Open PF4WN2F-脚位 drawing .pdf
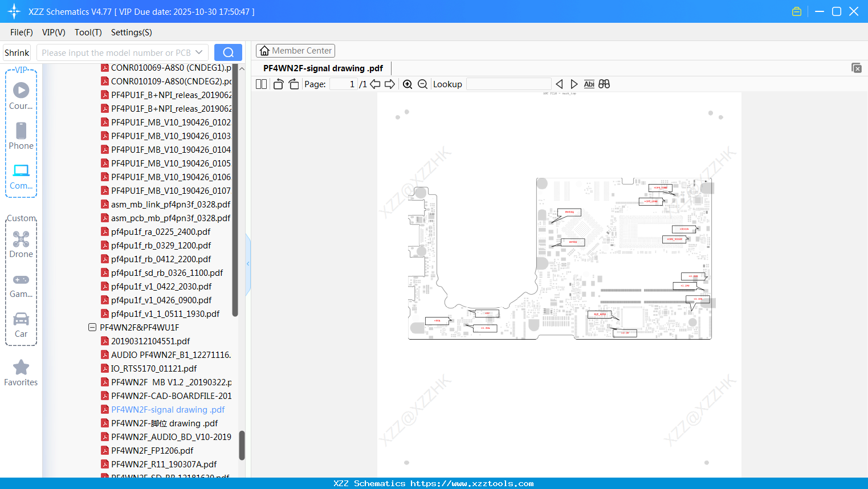 [x=159, y=423]
